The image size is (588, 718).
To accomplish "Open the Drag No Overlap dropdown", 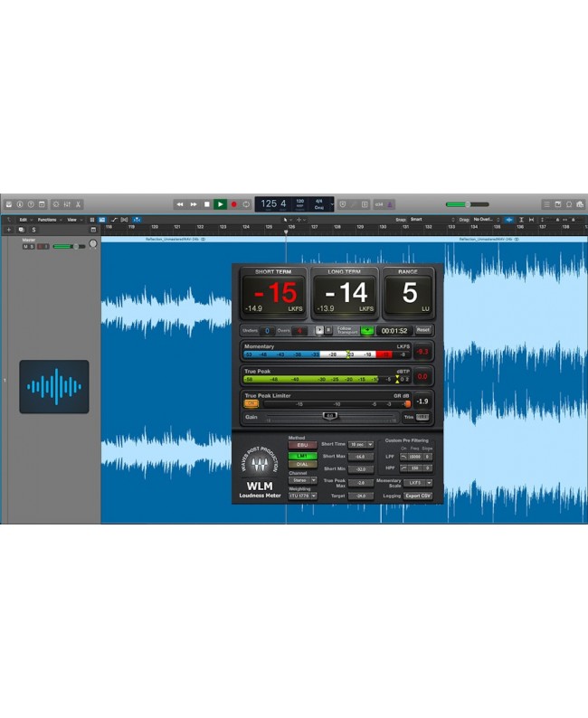I will click(487, 220).
